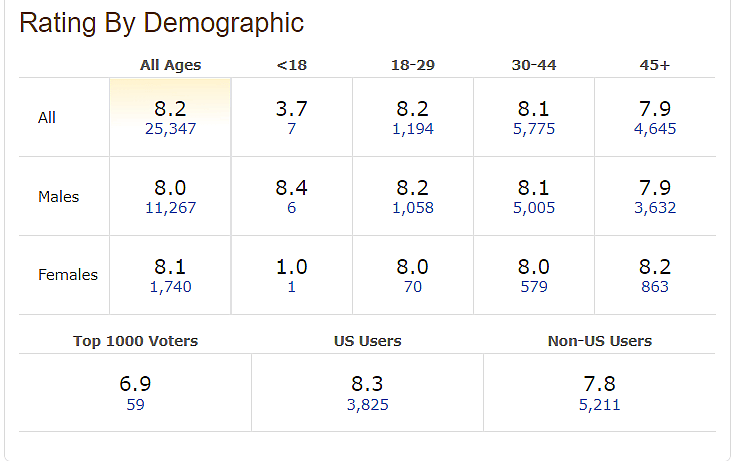Image resolution: width=734 pixels, height=461 pixels.
Task: Select the 1,058 males 18-29 votes
Action: [412, 208]
